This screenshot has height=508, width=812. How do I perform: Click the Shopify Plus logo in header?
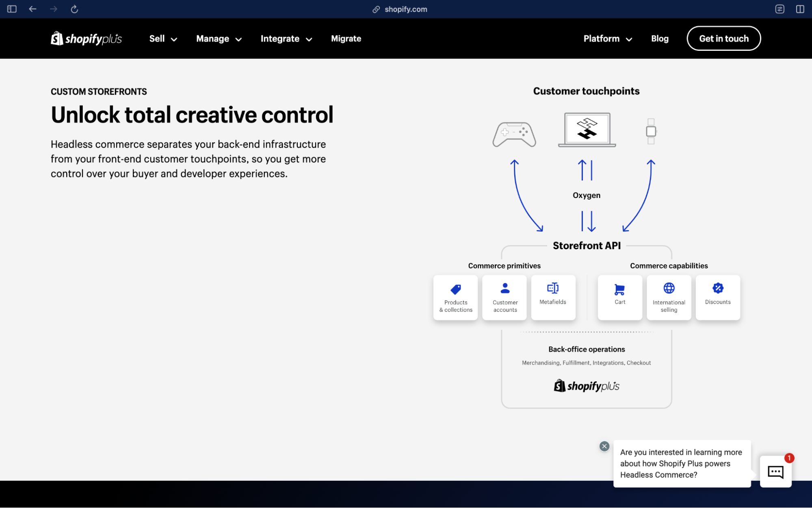86,39
